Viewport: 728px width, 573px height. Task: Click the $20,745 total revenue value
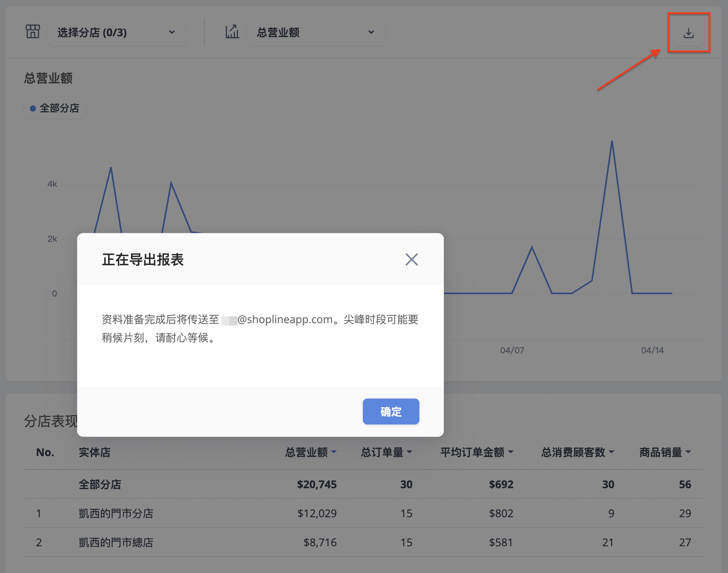[x=317, y=484]
